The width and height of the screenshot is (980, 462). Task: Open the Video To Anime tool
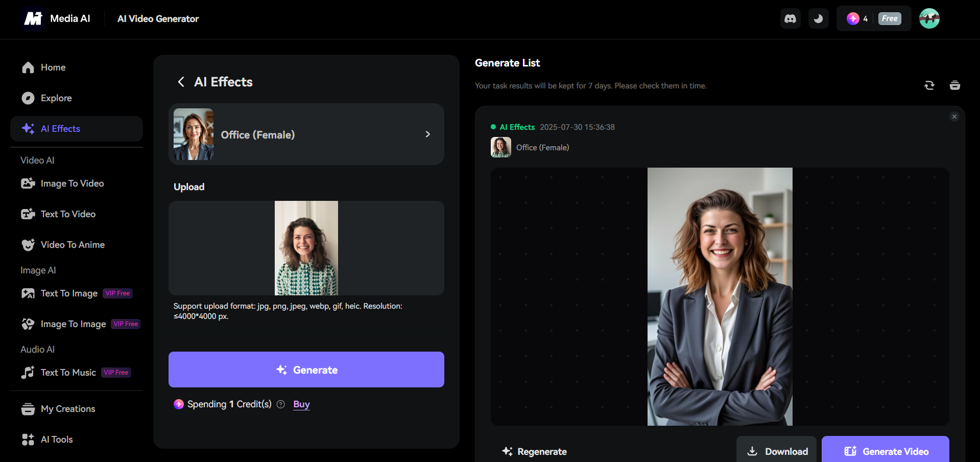point(72,244)
